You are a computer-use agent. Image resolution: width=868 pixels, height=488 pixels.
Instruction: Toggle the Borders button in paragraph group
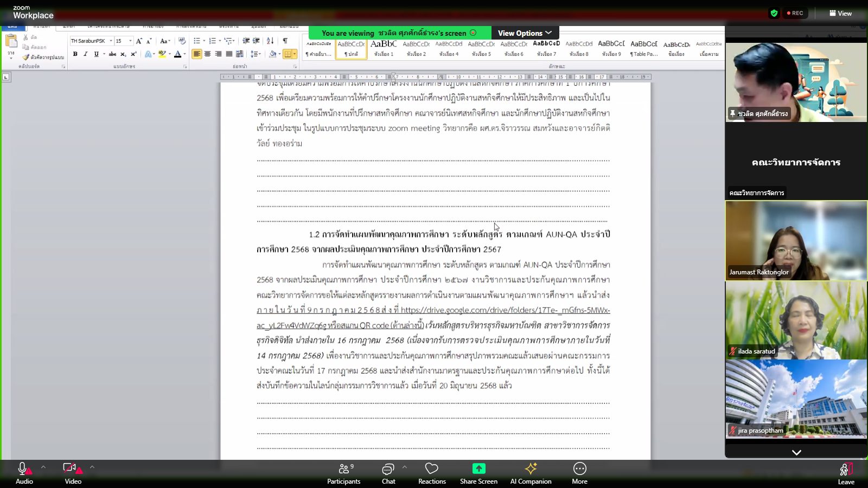tap(288, 54)
